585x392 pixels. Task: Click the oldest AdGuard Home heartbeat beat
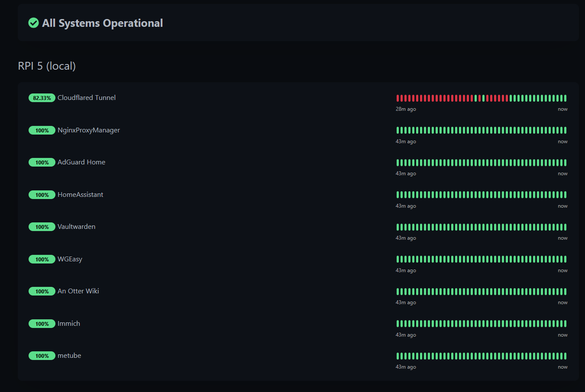pos(398,163)
